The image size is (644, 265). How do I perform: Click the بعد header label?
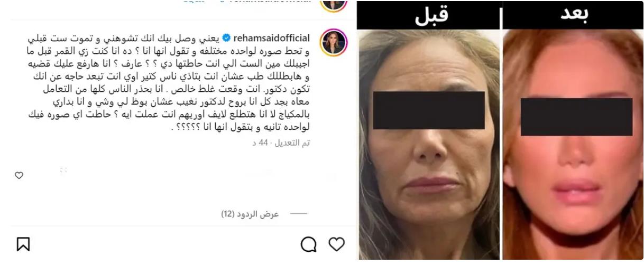[573, 14]
